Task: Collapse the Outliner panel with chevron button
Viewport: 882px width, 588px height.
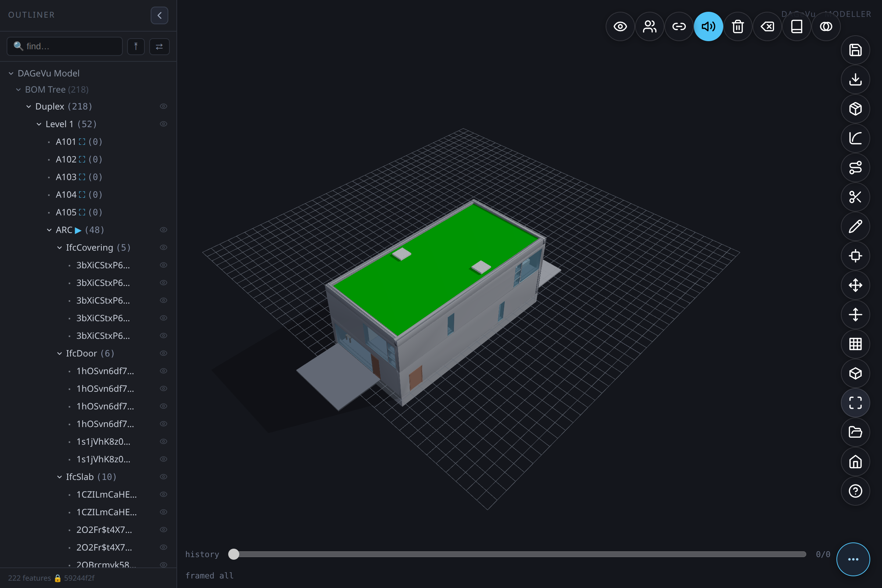Action: click(159, 15)
